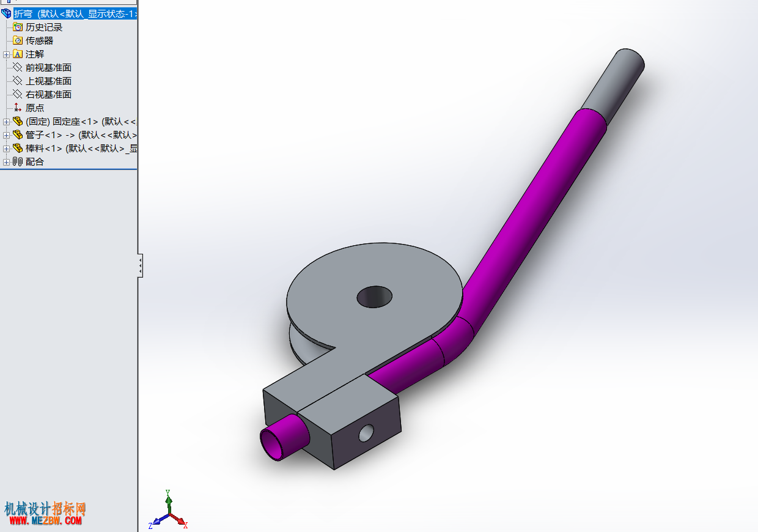Expand the 管子<1> component node
This screenshot has width=758, height=532.
7,135
